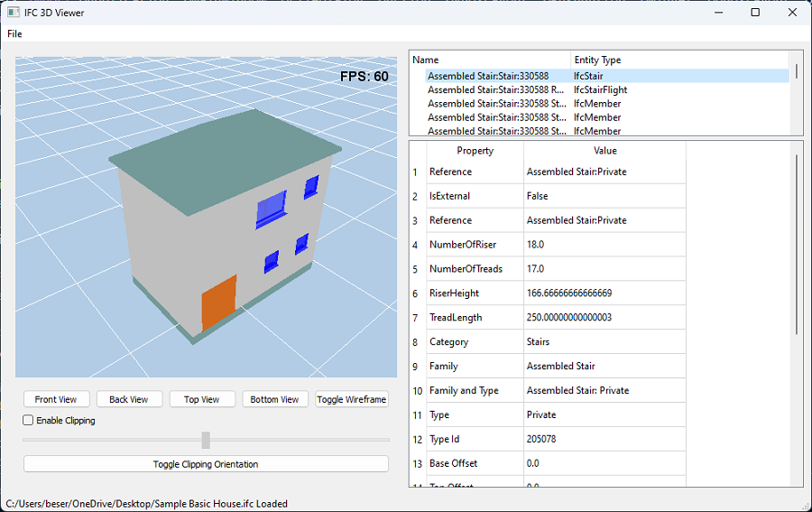Click the property table vertical scrollbar
The width and height of the screenshot is (812, 512).
tap(796, 244)
